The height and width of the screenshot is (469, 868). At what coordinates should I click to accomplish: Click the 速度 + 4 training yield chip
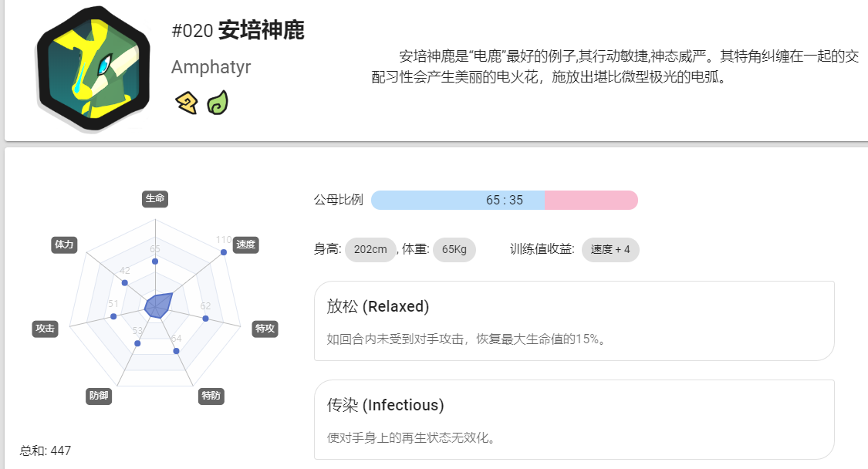[x=610, y=250]
